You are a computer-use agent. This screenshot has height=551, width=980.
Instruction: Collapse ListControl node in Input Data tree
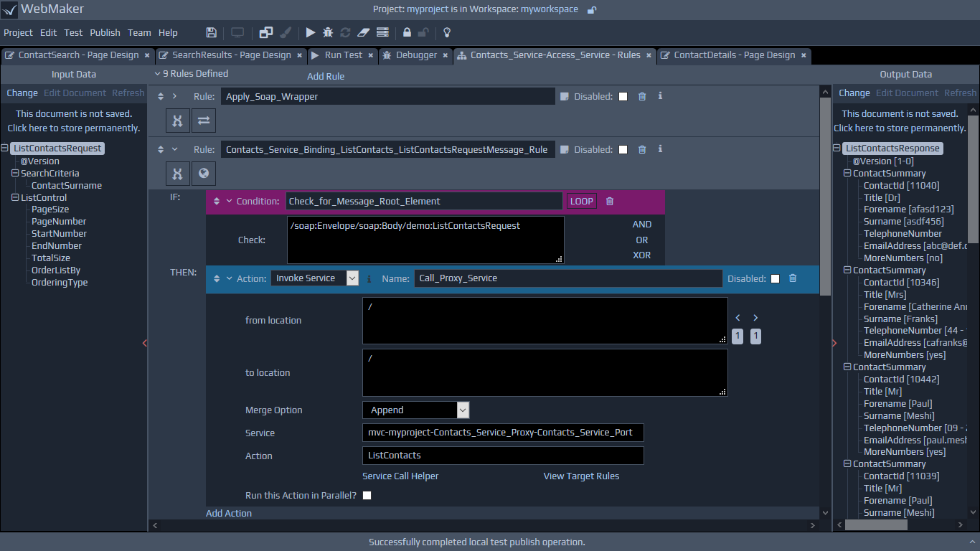[x=15, y=197]
